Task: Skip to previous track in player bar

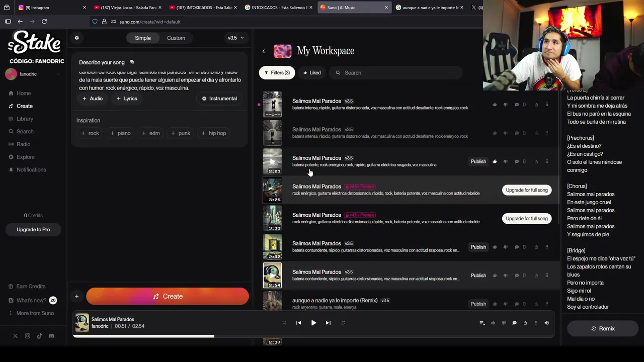Action: pos(298,323)
